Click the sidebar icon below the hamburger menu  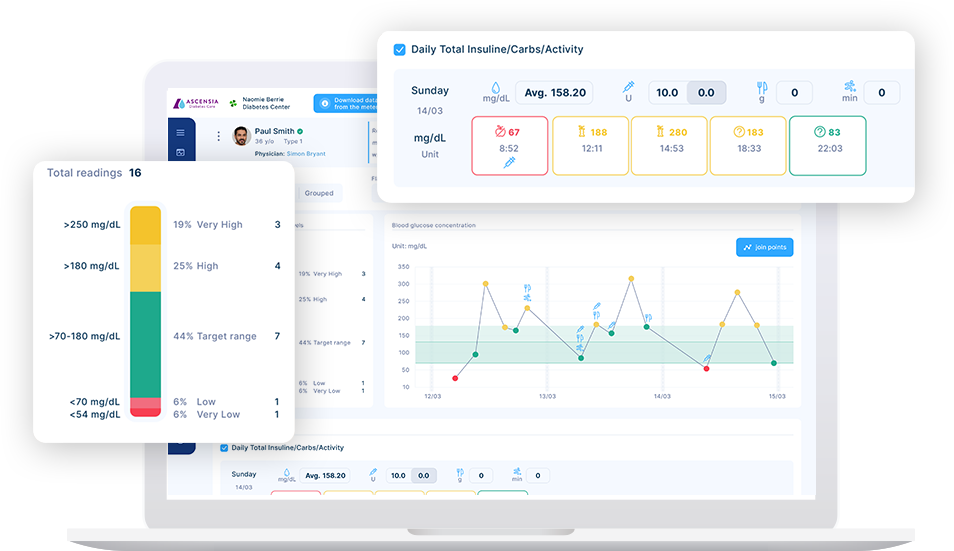click(x=180, y=152)
